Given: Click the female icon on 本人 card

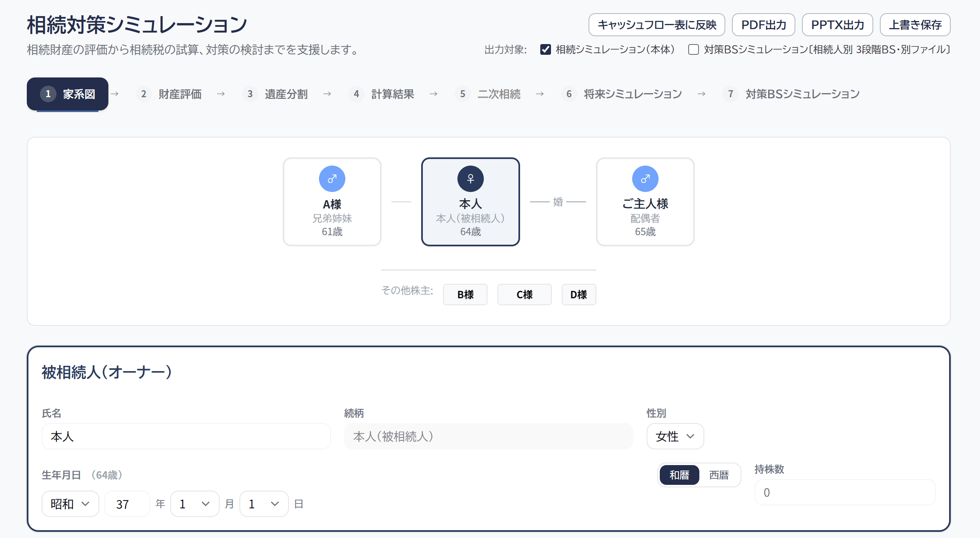Looking at the screenshot, I should click(470, 179).
